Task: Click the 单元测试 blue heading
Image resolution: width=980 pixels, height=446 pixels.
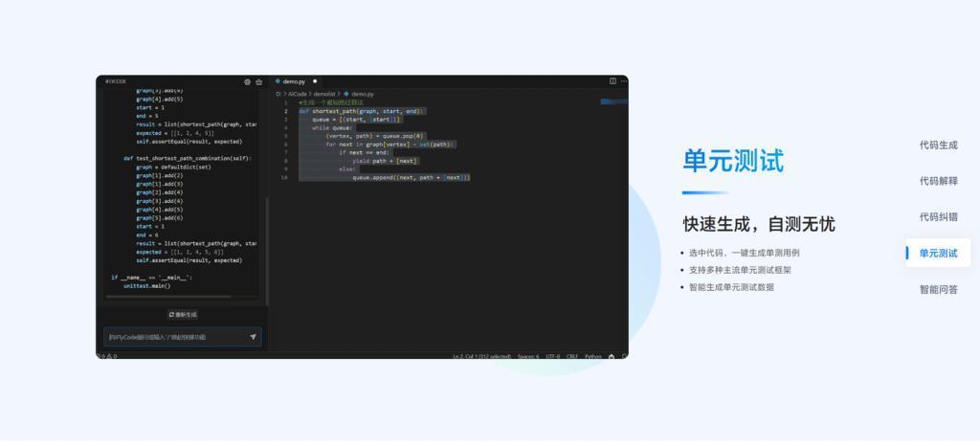Action: pyautogui.click(x=733, y=161)
